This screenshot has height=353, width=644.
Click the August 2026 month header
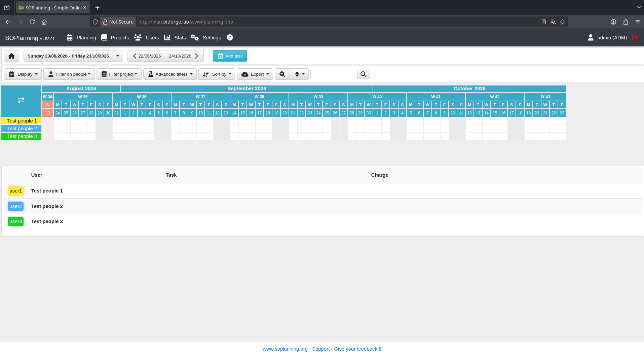81,89
